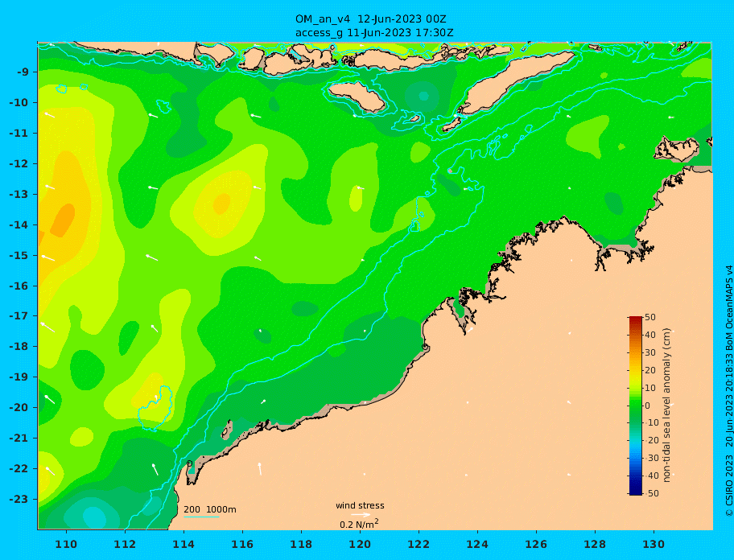Click the white wind stress legend arrow

[x=361, y=515]
